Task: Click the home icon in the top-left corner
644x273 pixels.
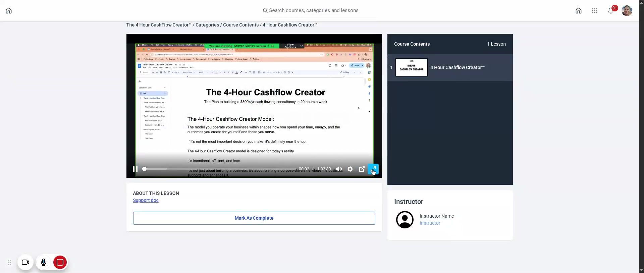Action: 9,11
